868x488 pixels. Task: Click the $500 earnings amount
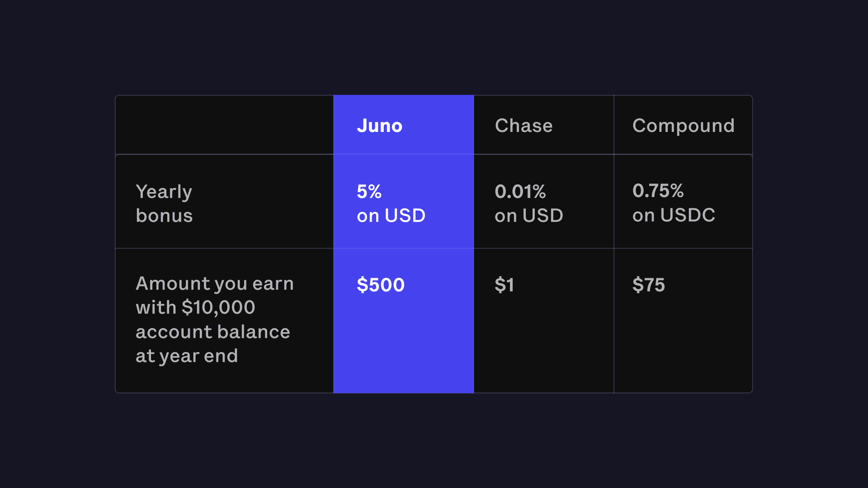[x=380, y=285]
